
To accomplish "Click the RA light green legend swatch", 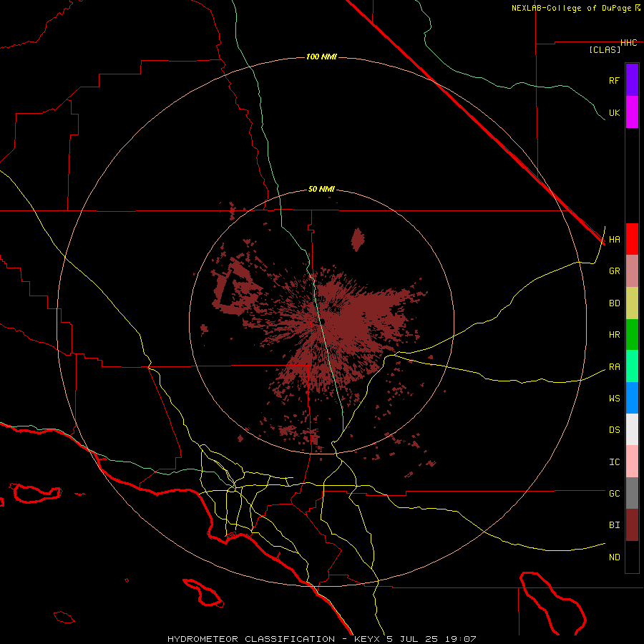I will [632, 366].
